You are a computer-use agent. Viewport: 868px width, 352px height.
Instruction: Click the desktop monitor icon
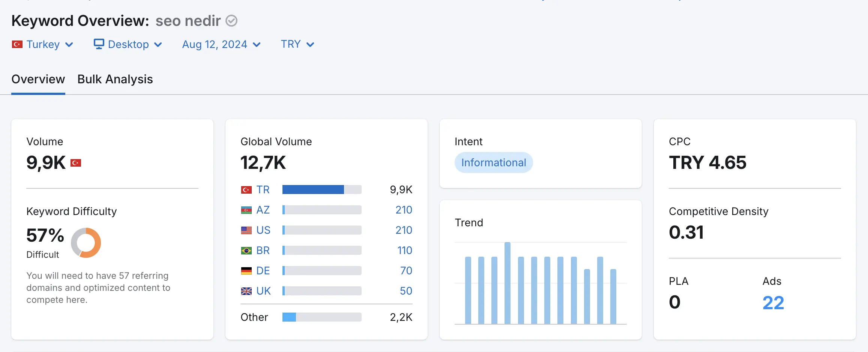pyautogui.click(x=99, y=44)
